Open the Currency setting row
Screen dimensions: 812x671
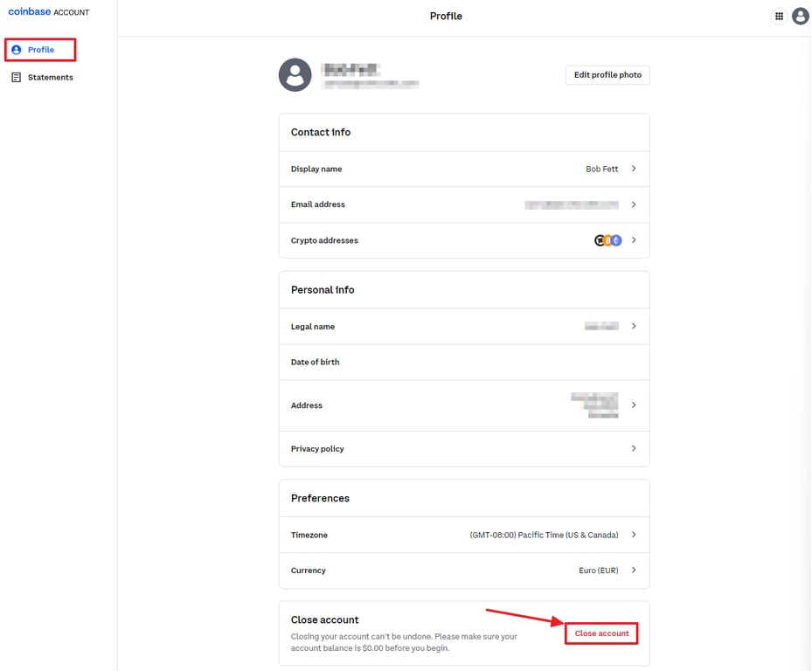pyautogui.click(x=463, y=569)
